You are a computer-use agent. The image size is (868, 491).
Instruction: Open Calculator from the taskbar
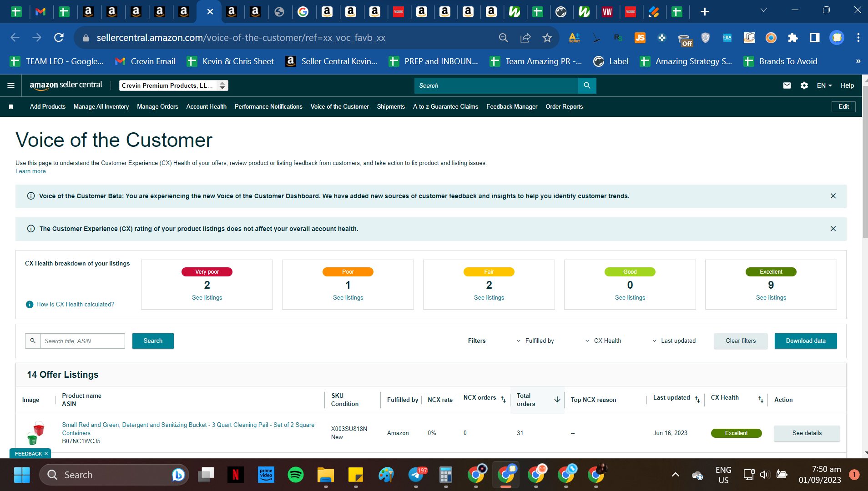tap(446, 475)
